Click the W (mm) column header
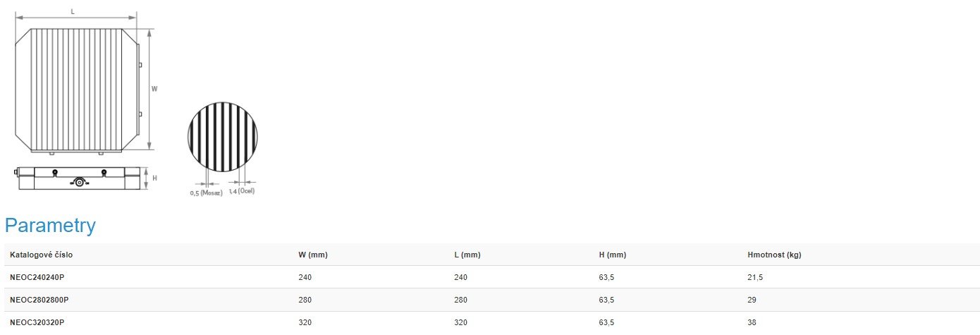The width and height of the screenshot is (980, 335). point(313,255)
